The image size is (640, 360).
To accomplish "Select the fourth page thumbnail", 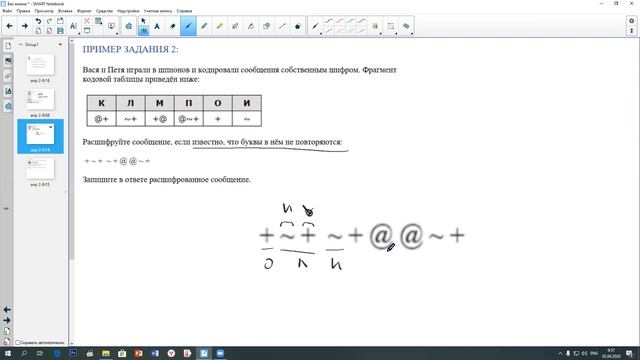I will 40,169.
